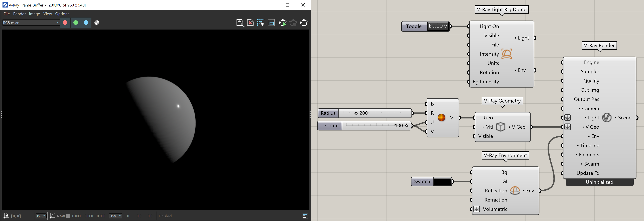The image size is (644, 221).
Task: Open the Render menu
Action: (x=20, y=14)
